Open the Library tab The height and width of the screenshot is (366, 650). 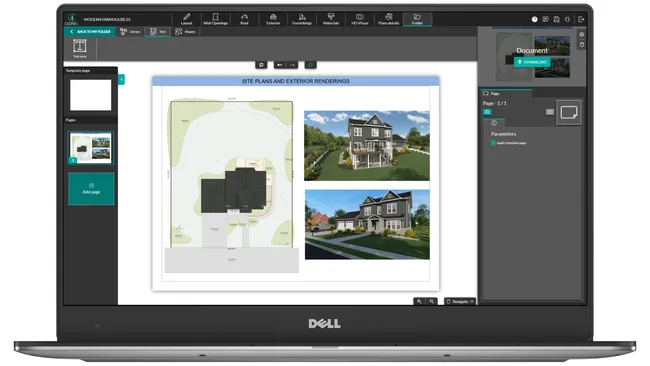tap(130, 32)
